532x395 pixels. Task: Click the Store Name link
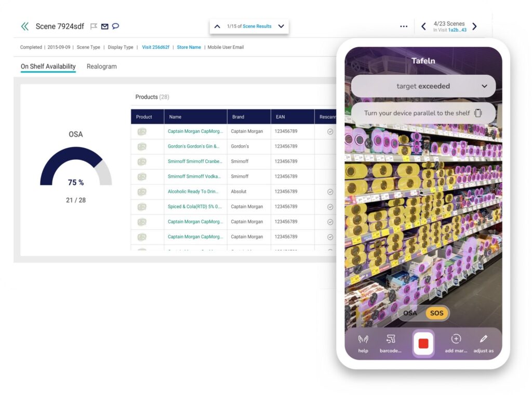click(189, 47)
